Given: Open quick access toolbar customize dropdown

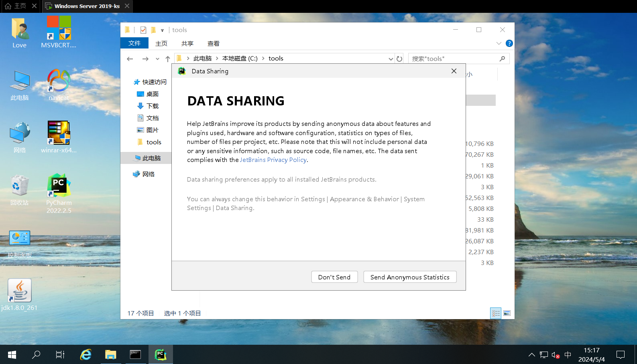Looking at the screenshot, I should click(x=162, y=30).
